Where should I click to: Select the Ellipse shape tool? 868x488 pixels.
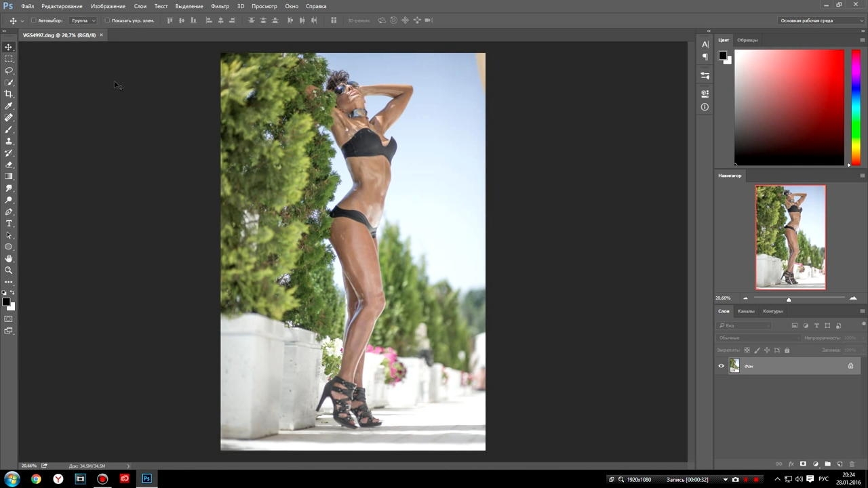click(9, 247)
